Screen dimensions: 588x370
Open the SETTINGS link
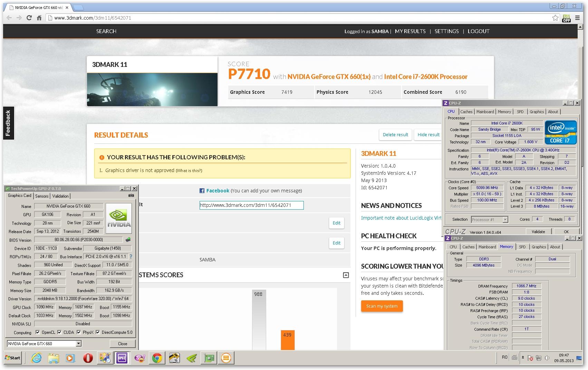446,31
